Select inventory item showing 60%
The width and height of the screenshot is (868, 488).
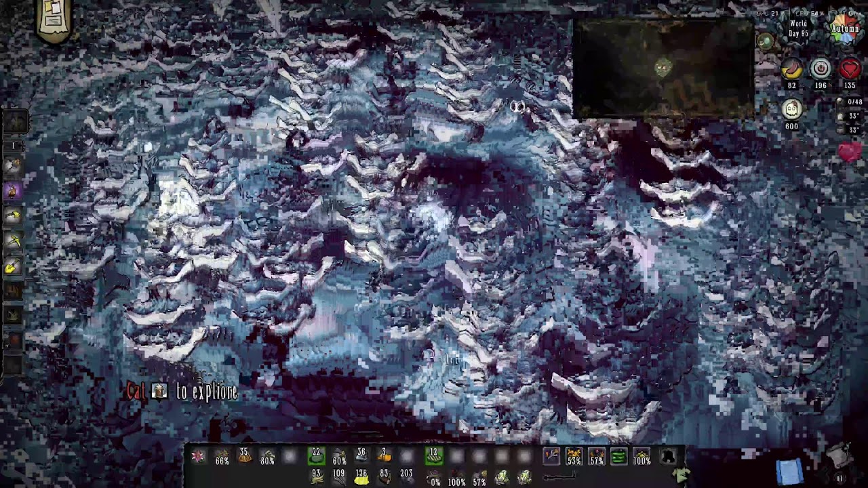click(339, 457)
